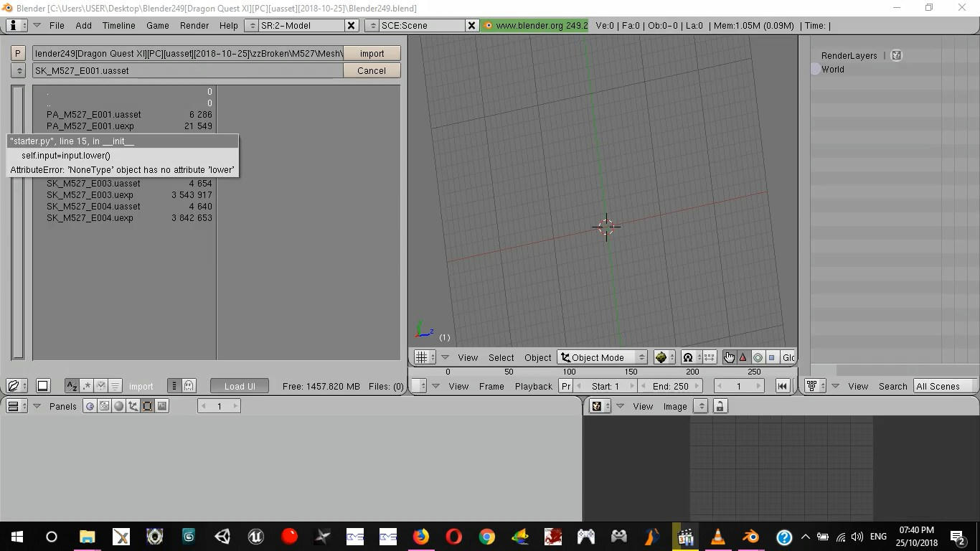Click the Script context icon in buttons header

click(104, 406)
